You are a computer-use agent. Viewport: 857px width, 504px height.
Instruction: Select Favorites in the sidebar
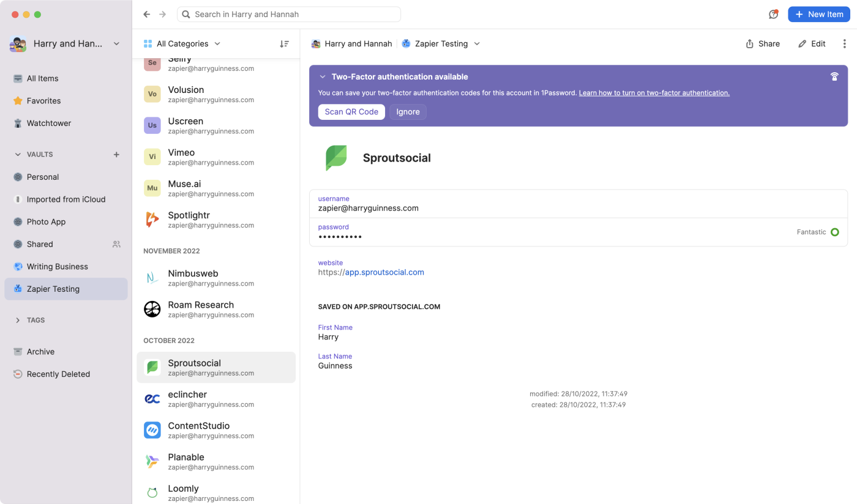[43, 101]
